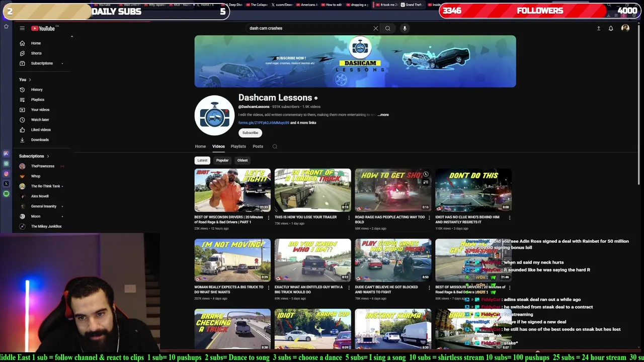
Task: Go to the YouTube logo homepage
Action: coord(43,28)
